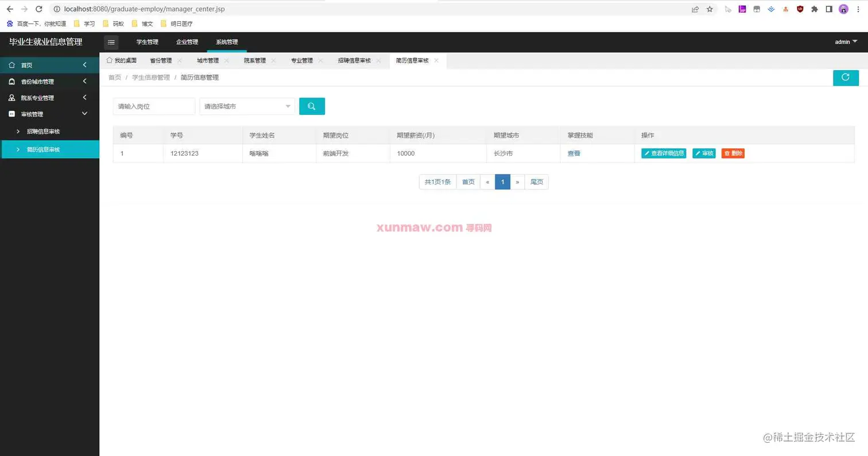Screen dimensions: 868x456
Task: Toggle the sidebar with the hamburger icon
Action: pyautogui.click(x=111, y=42)
